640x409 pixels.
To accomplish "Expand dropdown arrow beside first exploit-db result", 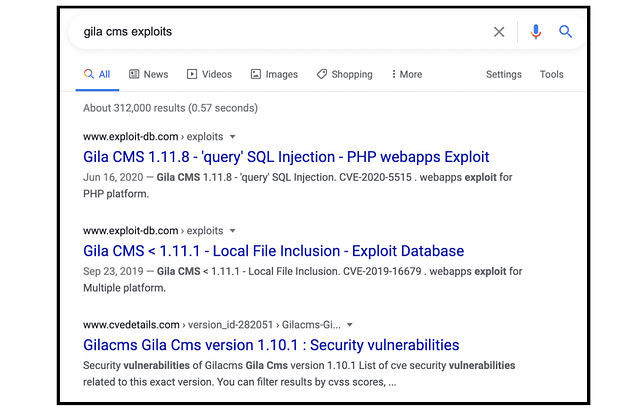I will 233,137.
